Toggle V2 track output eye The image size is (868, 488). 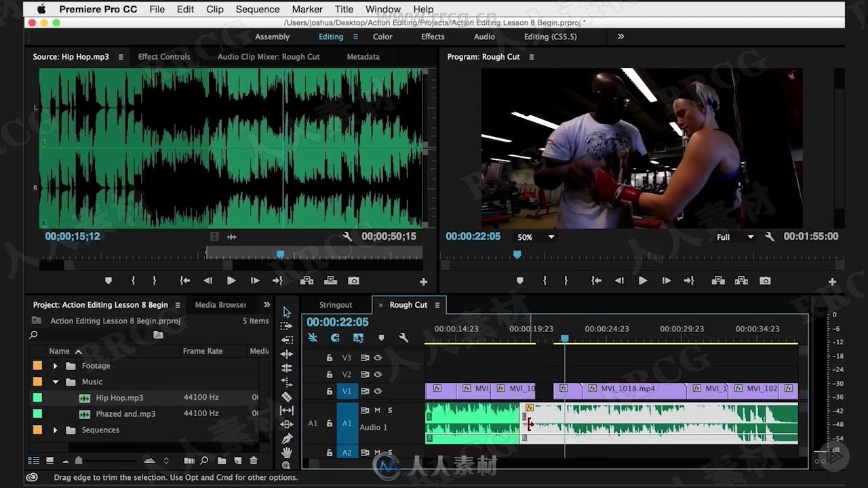[x=378, y=374]
